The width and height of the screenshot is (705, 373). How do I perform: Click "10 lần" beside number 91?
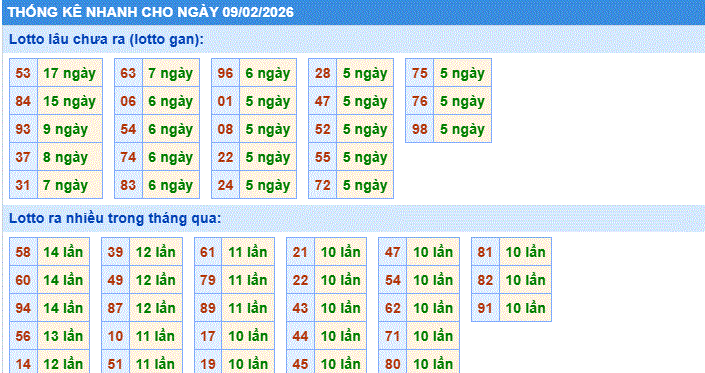tap(526, 307)
